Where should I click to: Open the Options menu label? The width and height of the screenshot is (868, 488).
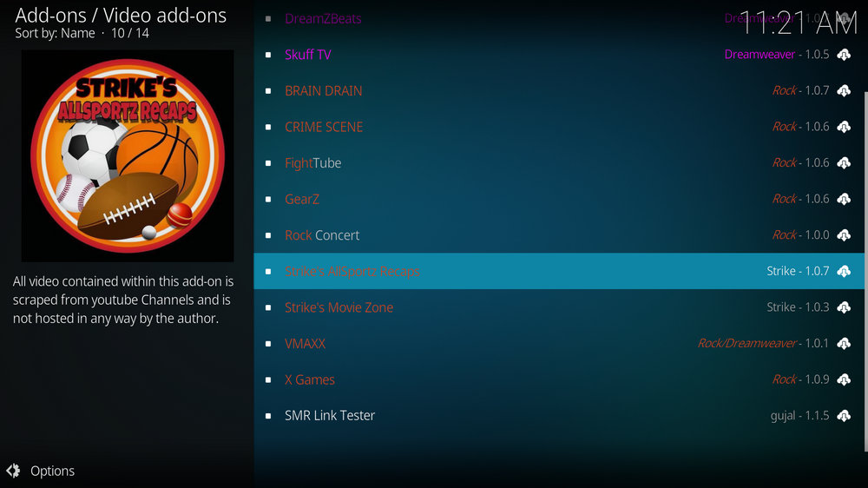click(53, 471)
